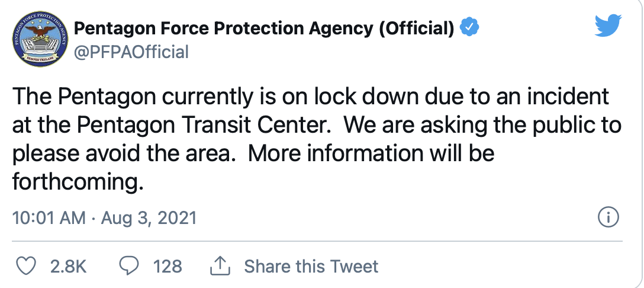Click the blue verified checkmark badge
This screenshot has width=644, height=288.
(x=469, y=28)
